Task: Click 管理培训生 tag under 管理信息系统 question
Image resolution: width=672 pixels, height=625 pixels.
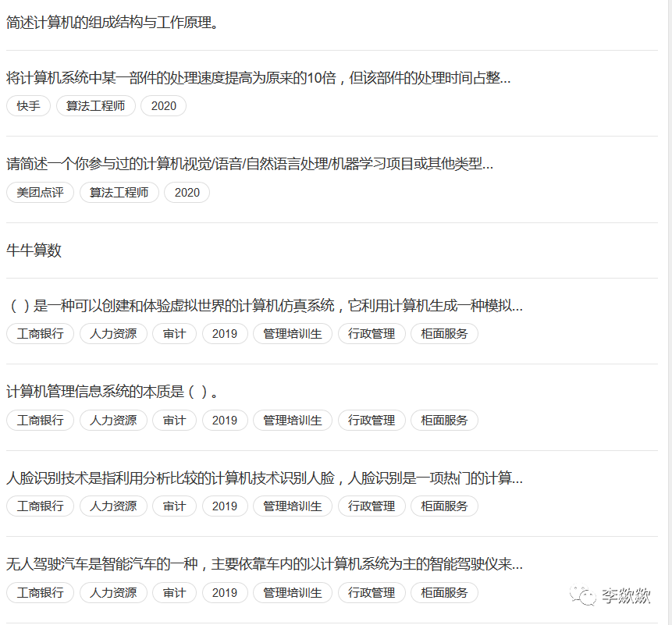Action: [292, 421]
